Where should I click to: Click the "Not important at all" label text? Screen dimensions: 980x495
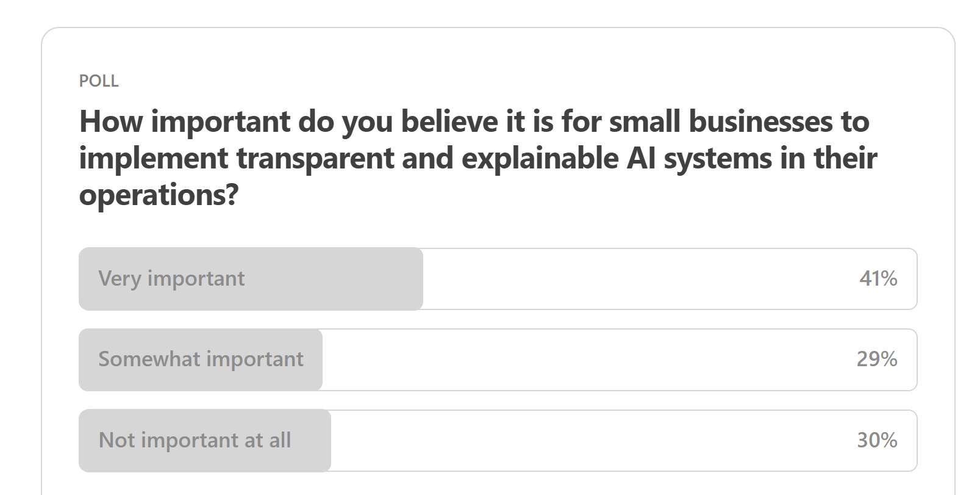point(195,440)
